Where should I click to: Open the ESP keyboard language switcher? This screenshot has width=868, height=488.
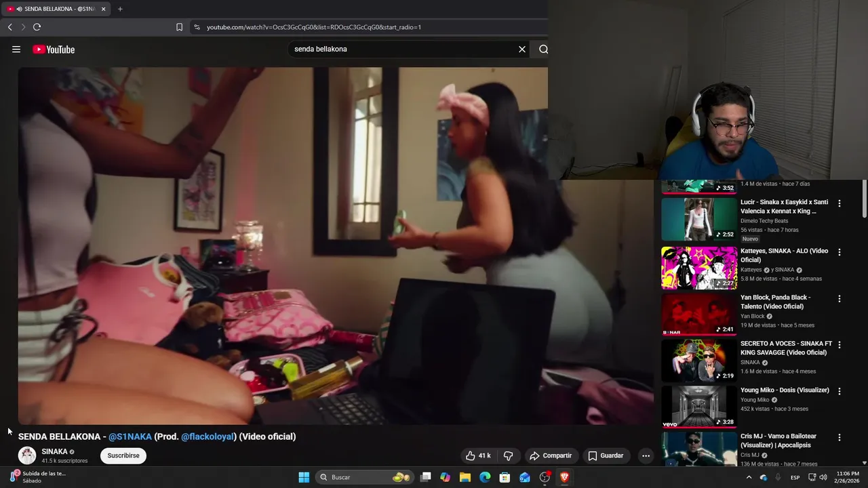795,477
